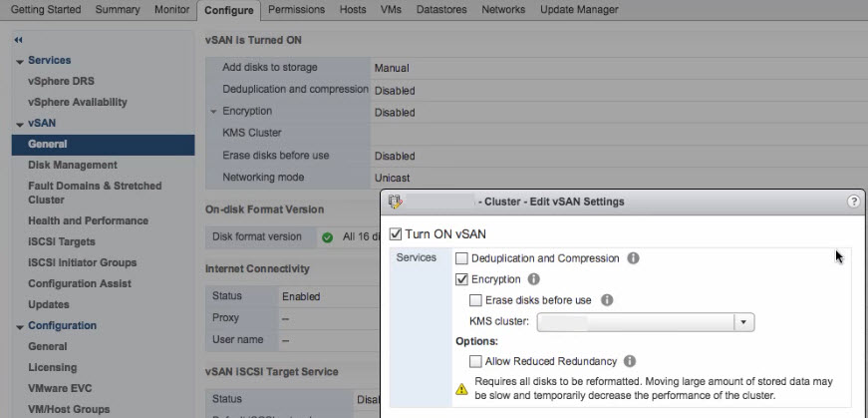Open the KMS cluster dropdown arrow

coord(744,322)
